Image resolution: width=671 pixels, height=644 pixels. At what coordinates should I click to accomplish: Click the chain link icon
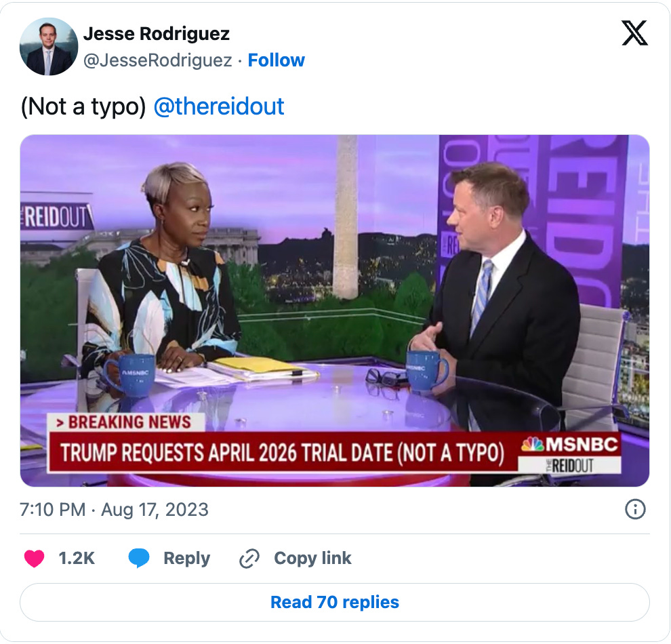click(x=249, y=559)
